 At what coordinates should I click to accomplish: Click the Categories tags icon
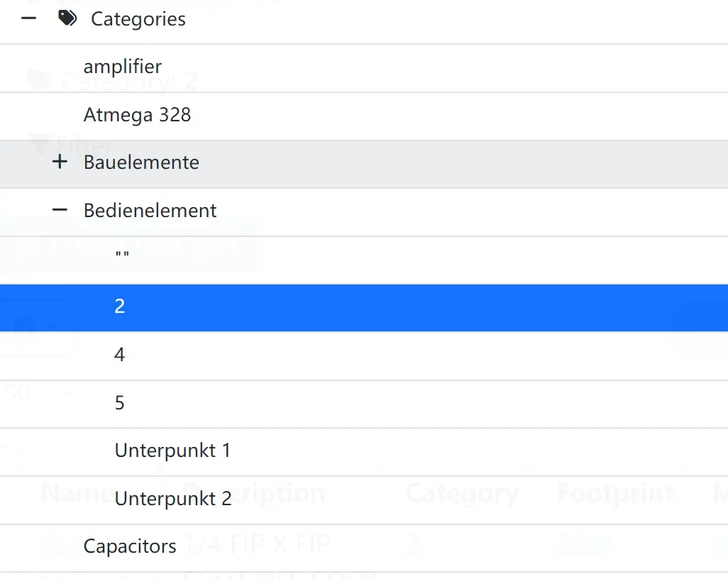(x=67, y=18)
